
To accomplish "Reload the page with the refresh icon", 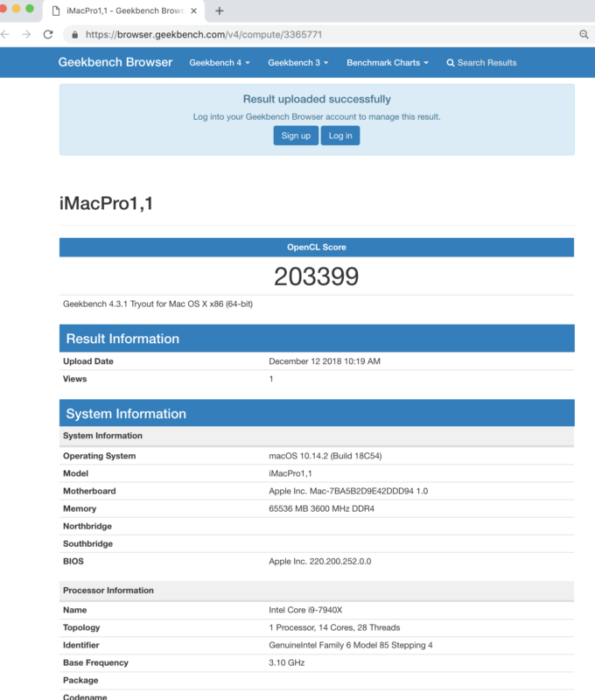I will point(48,34).
